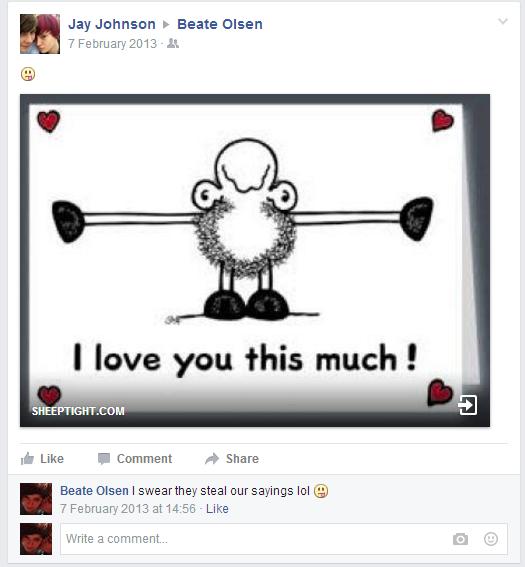Open Beate Olsen's profile in the post header
Image resolution: width=525 pixels, height=567 pixels.
click(220, 24)
